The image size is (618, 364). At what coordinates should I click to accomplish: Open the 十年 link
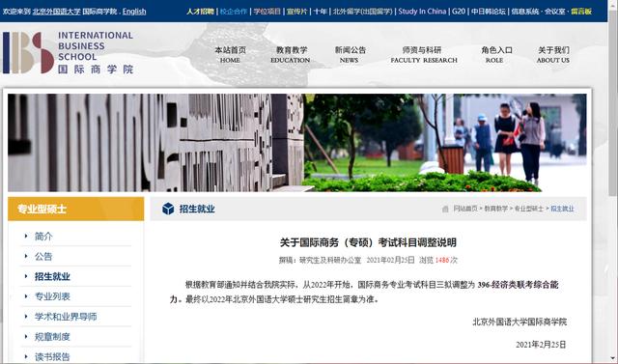point(320,12)
